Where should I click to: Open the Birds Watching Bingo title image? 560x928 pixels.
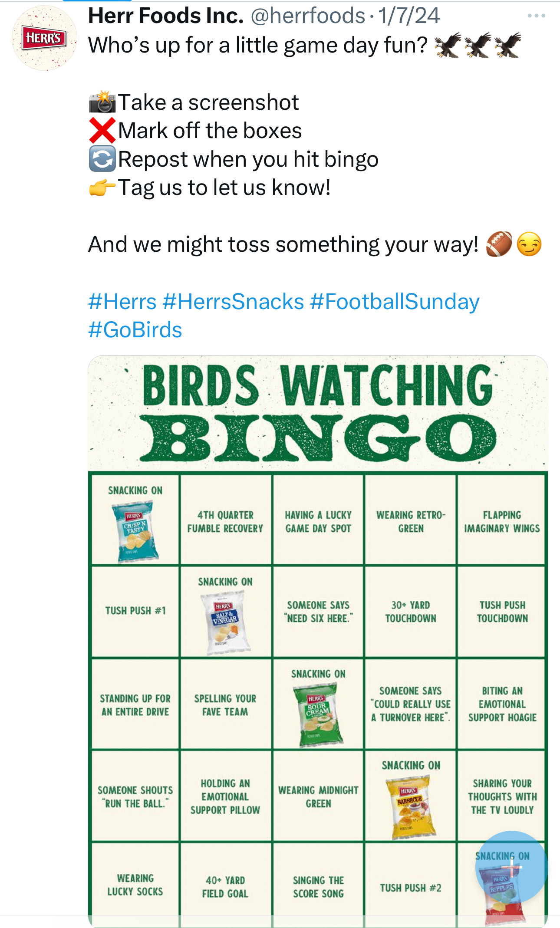point(318,413)
